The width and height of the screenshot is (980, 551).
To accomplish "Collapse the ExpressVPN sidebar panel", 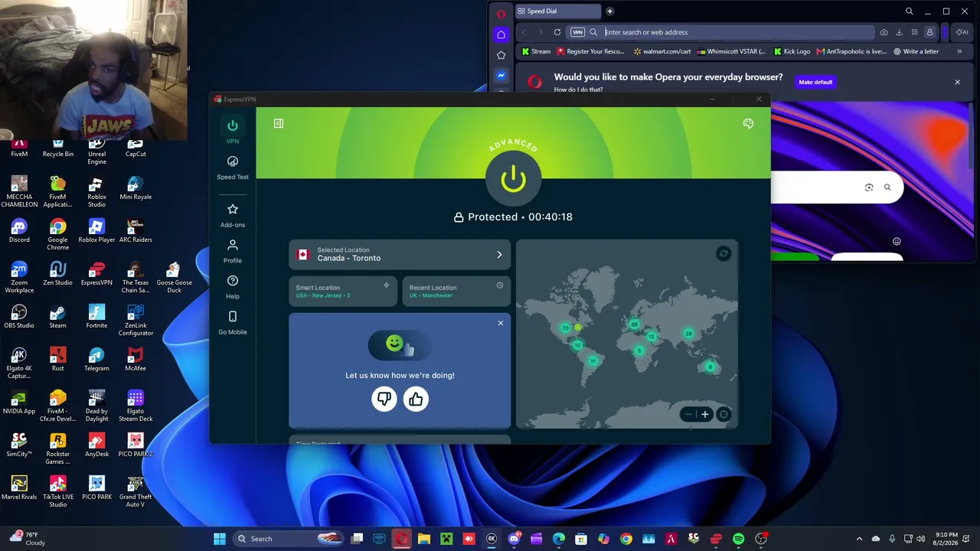I will click(x=279, y=123).
